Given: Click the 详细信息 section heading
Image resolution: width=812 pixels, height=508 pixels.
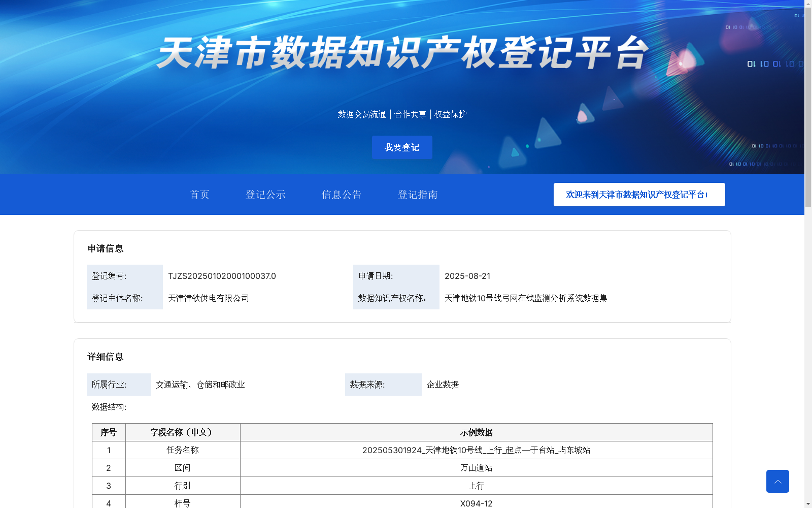Looking at the screenshot, I should 106,357.
